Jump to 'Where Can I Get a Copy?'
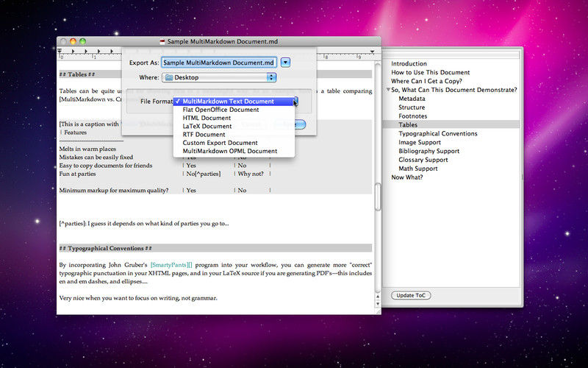 click(x=426, y=81)
